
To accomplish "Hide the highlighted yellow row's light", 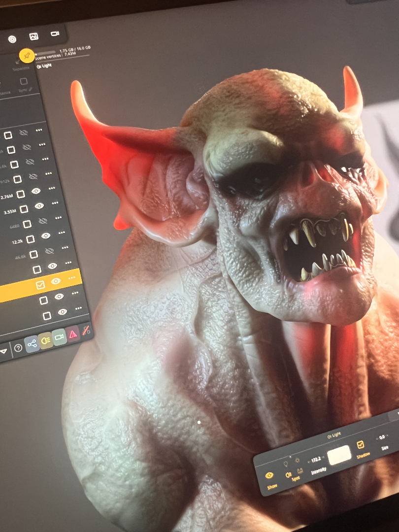I will 56,281.
